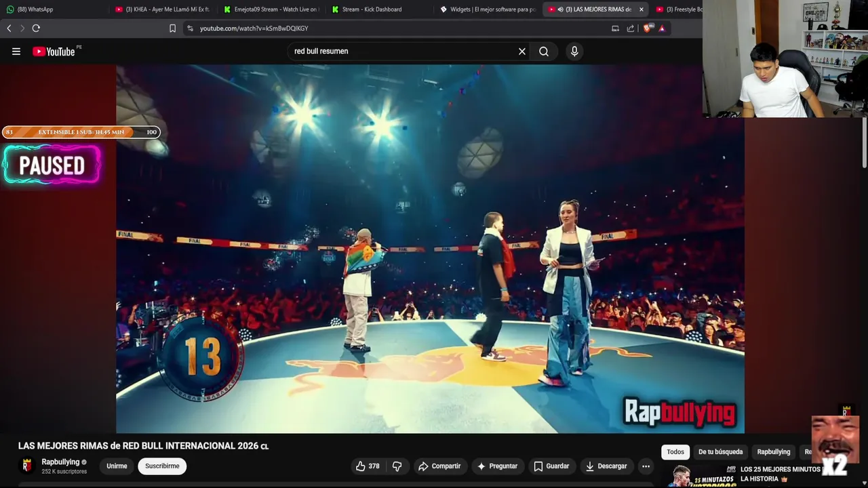Viewport: 868px width, 488px height.
Task: Close the LAS MEJORES RIMAS tab
Action: (642, 9)
